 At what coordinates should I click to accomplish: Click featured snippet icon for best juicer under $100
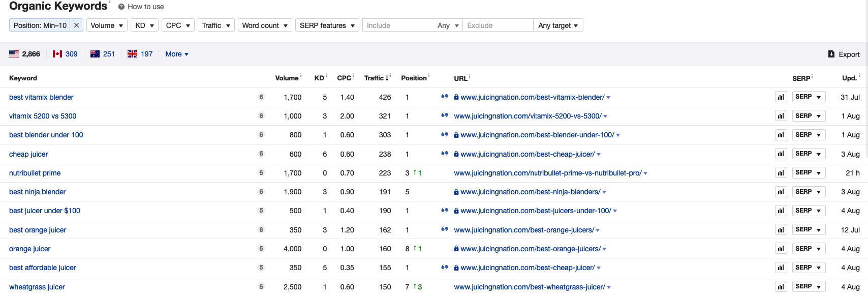445,210
